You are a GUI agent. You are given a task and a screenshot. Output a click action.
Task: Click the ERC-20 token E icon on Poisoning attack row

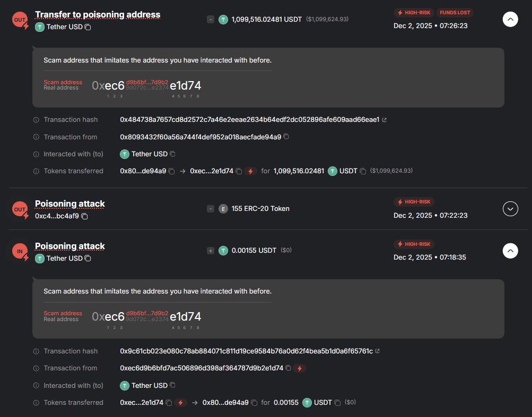(x=223, y=209)
